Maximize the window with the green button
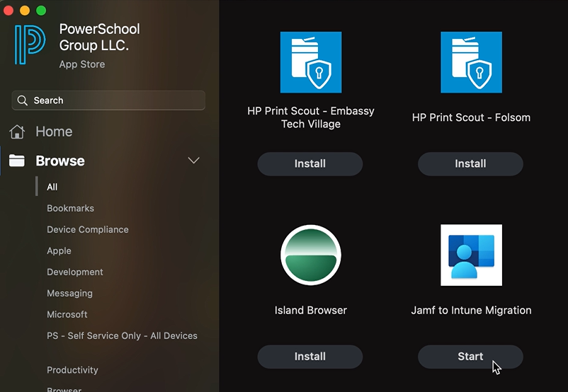This screenshot has width=568, height=392. pos(41,11)
